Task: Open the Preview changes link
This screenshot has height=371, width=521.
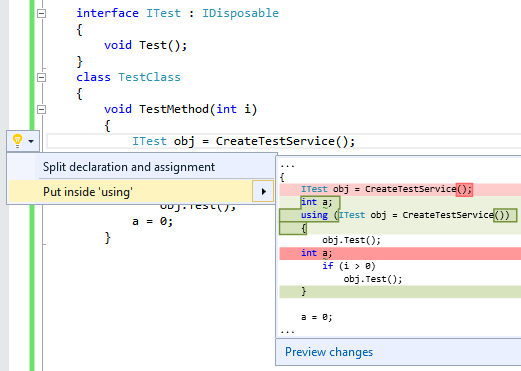Action: (329, 352)
